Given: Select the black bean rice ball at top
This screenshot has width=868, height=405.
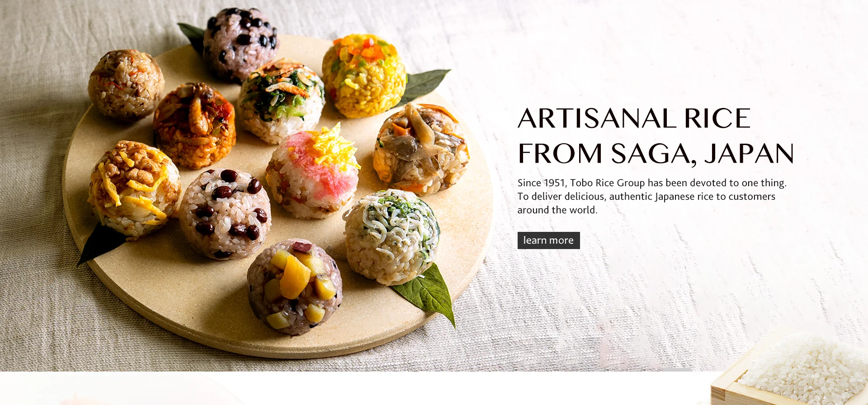Looking at the screenshot, I should [x=240, y=44].
